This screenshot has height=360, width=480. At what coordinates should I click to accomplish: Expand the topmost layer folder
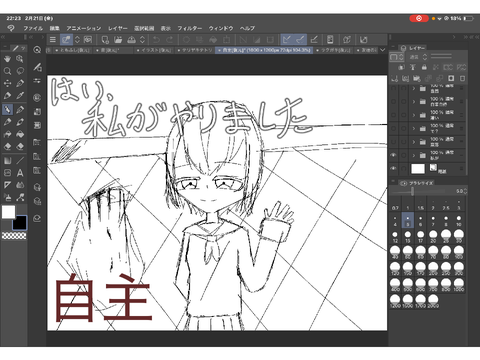(414, 88)
